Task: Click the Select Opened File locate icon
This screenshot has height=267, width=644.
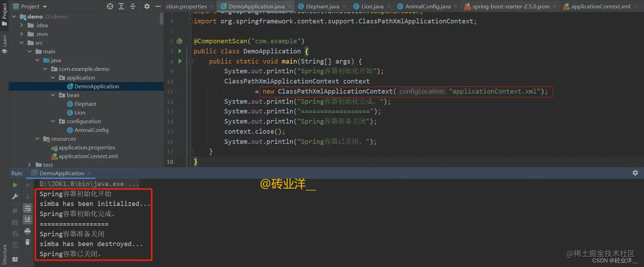Action: coord(110,6)
